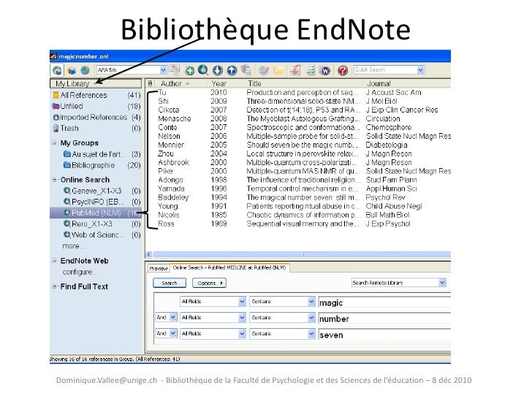Click the Web of Science search icon
Viewport: 532px width, 399px height.
pos(67,235)
